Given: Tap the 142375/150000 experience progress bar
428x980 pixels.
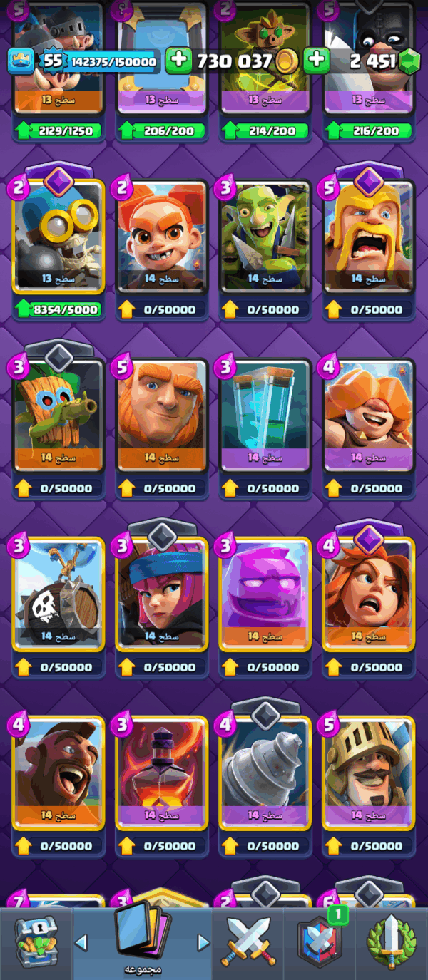Looking at the screenshot, I should pos(113,62).
